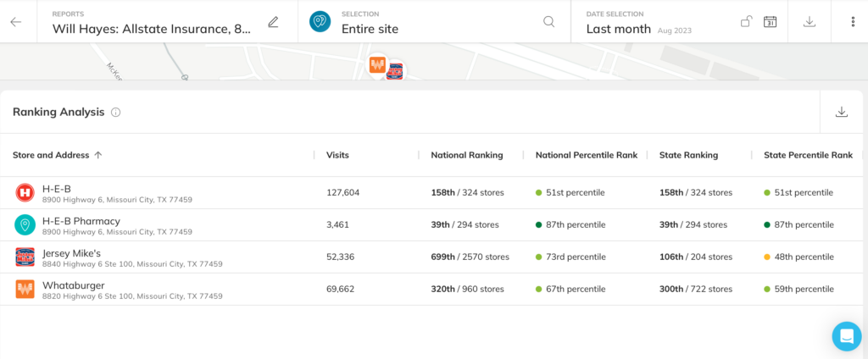Viewport: 868px width, 359px height.
Task: Click the teal location selection icon
Action: point(320,21)
